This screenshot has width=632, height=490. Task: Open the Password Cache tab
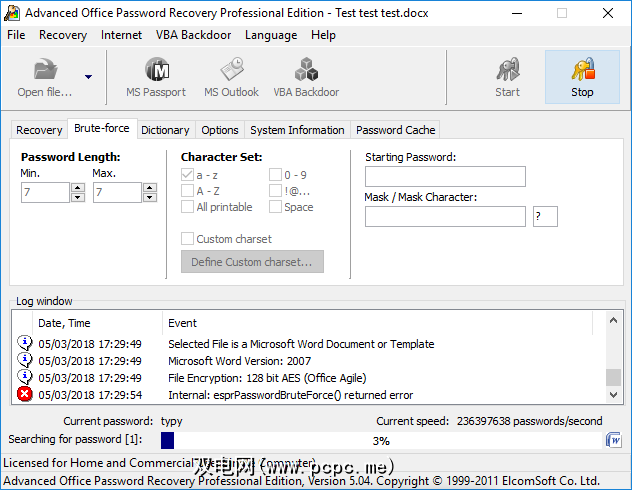tap(395, 130)
